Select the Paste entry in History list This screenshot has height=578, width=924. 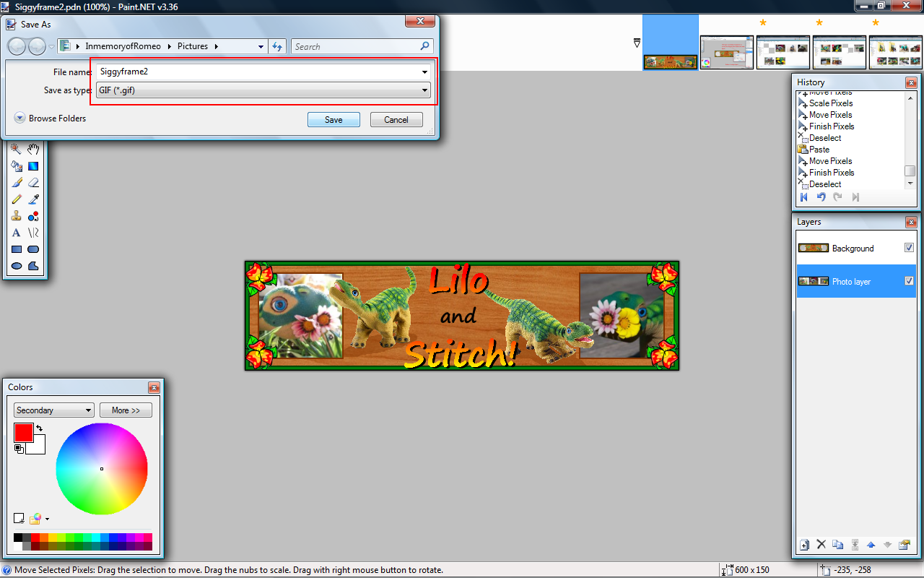pyautogui.click(x=819, y=150)
